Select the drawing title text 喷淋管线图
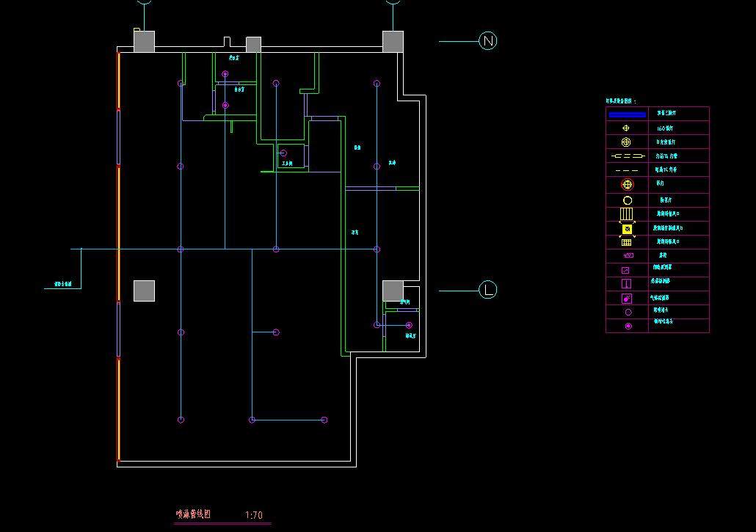Image resolution: width=756 pixels, height=532 pixels. point(193,515)
